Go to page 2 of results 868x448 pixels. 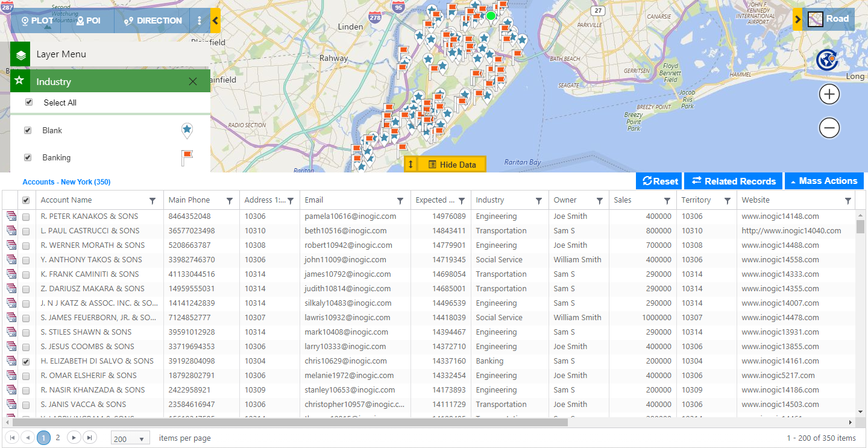[x=58, y=438]
